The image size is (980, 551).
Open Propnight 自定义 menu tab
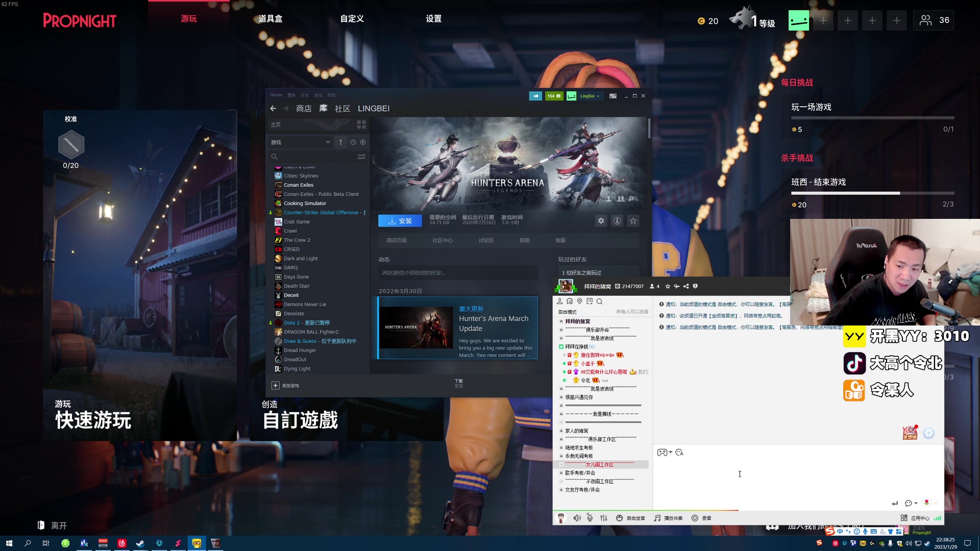[352, 19]
